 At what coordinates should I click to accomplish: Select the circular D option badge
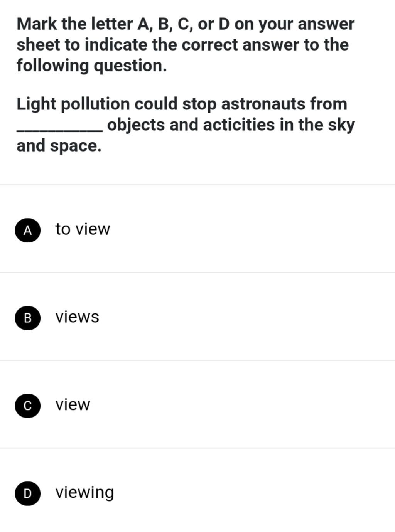[x=28, y=493]
